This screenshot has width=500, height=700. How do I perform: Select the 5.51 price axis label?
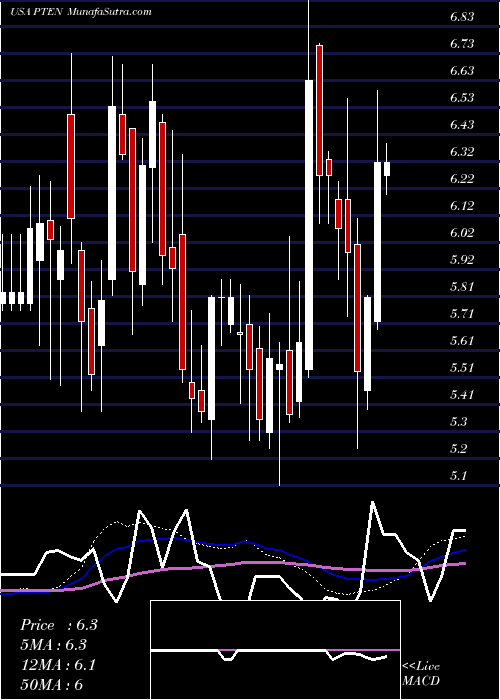coord(462,368)
